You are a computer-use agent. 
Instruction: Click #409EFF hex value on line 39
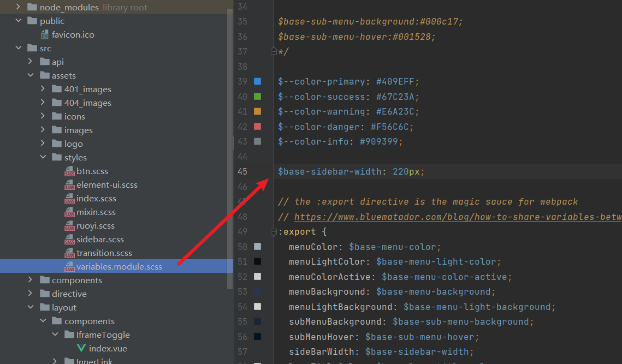pyautogui.click(x=395, y=82)
